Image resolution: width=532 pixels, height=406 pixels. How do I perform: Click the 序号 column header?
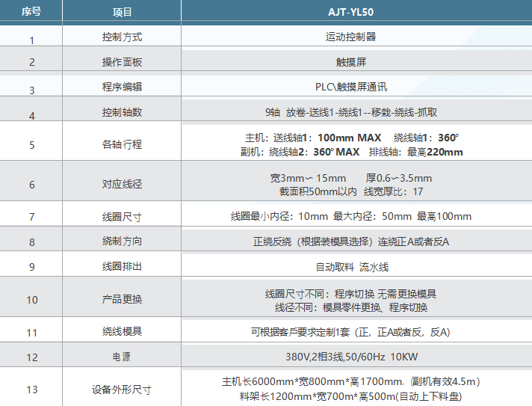tap(31, 12)
